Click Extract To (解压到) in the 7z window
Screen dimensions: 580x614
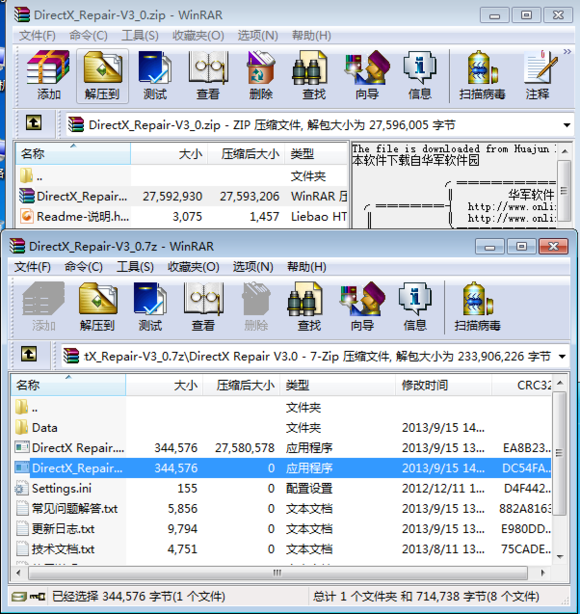tap(98, 307)
